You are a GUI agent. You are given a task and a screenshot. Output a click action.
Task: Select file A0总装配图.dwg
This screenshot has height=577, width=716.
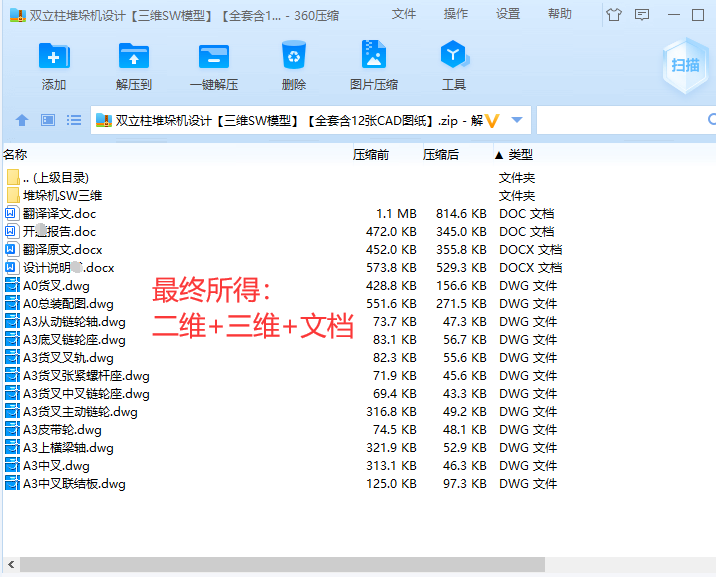(x=68, y=304)
